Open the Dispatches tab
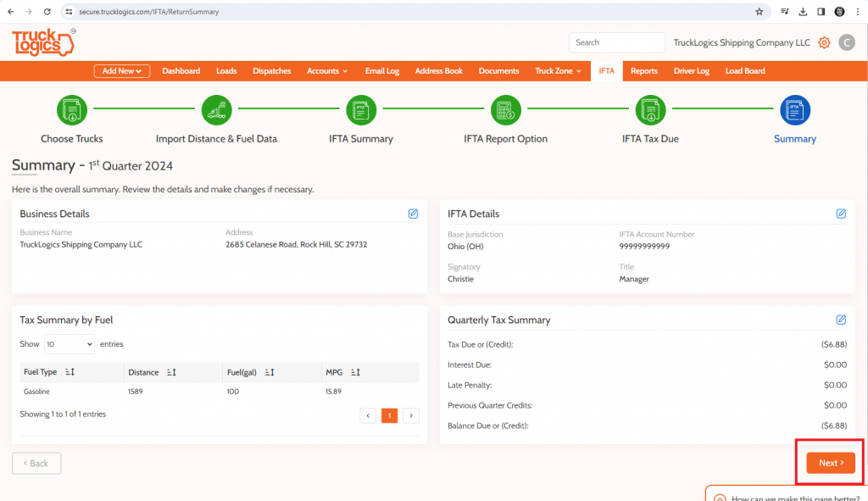 tap(272, 71)
